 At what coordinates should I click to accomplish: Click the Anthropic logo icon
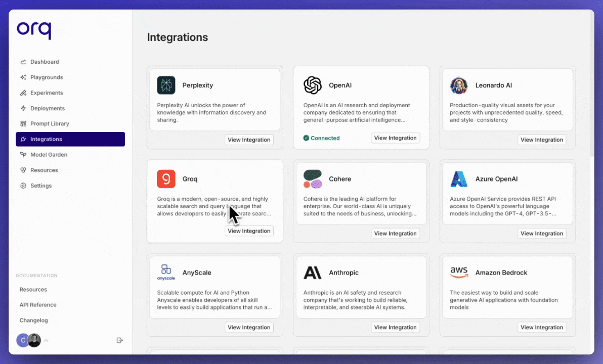pos(312,272)
